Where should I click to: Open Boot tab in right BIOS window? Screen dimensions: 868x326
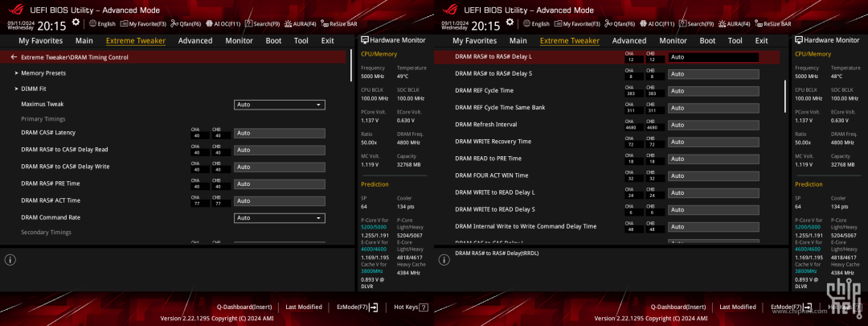pyautogui.click(x=707, y=40)
